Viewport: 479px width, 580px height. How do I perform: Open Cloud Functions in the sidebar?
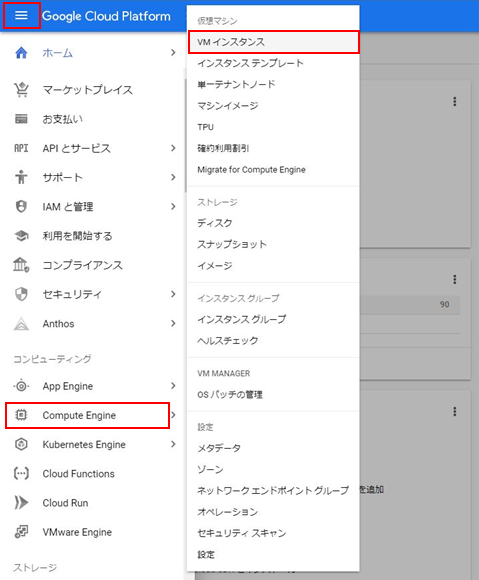[x=78, y=473]
